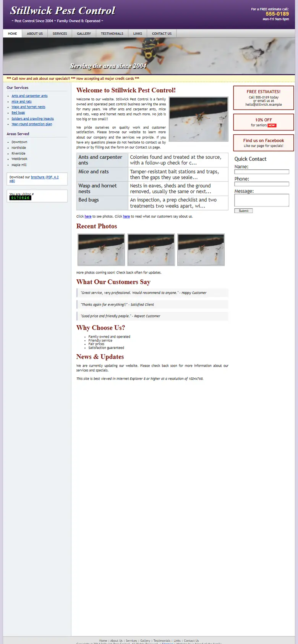Open the leftmost Recent Photos thumbnail

pyautogui.click(x=101, y=250)
